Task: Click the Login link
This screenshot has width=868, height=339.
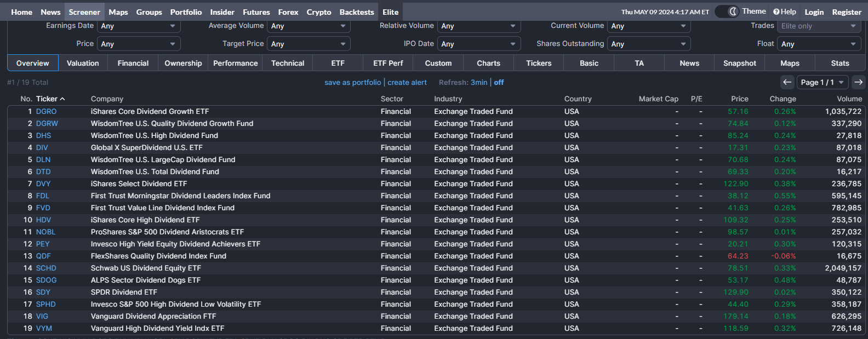Action: [x=814, y=12]
